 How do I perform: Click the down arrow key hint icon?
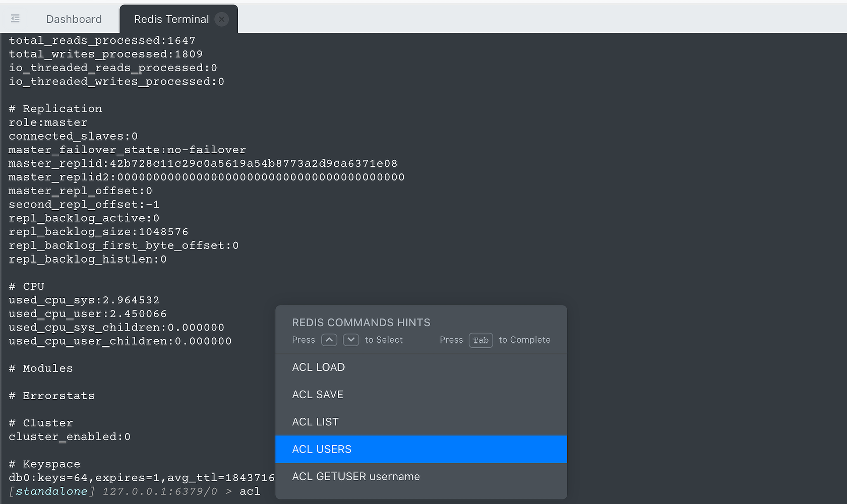coord(351,340)
